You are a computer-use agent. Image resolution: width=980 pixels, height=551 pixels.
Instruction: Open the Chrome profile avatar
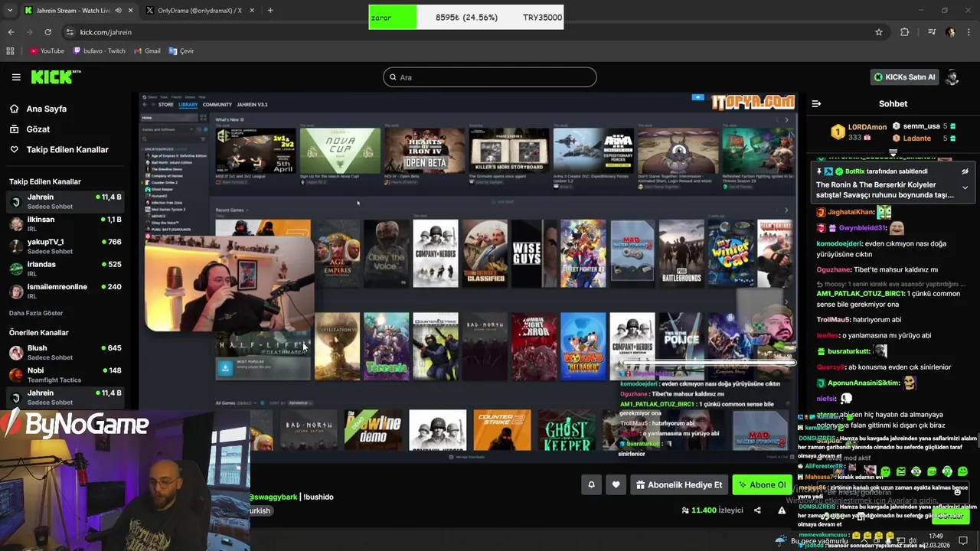[950, 32]
